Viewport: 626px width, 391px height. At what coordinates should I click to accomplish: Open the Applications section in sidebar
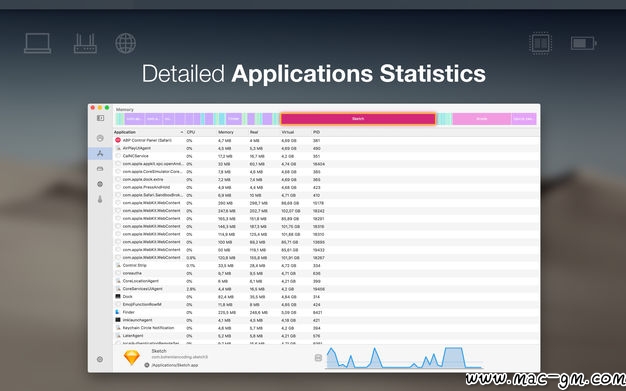(x=100, y=153)
